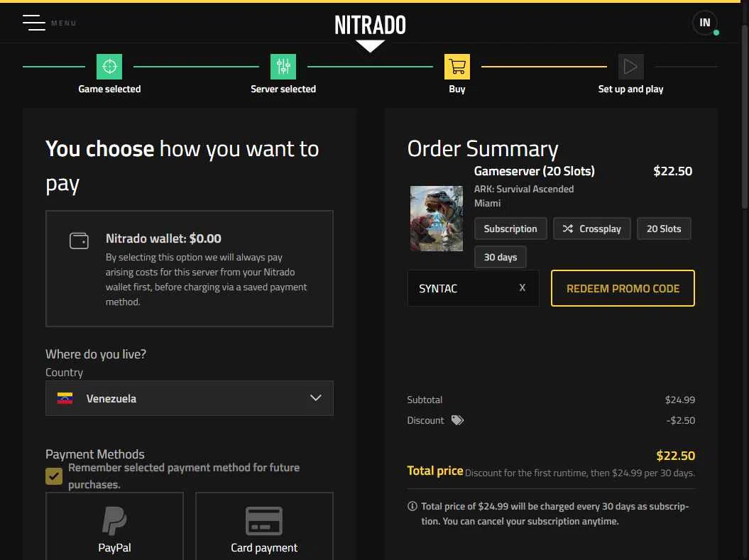
Task: Click the Server selected step label
Action: [283, 89]
